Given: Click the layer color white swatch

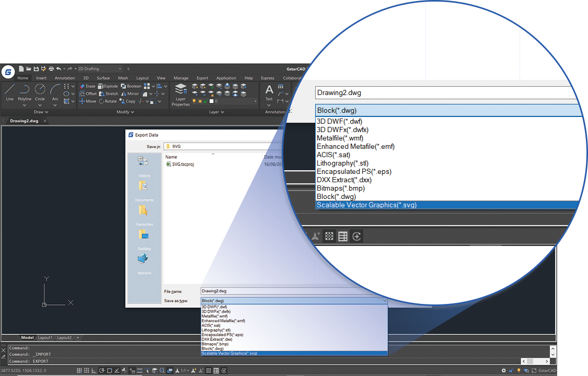Looking at the screenshot, I should (x=212, y=101).
